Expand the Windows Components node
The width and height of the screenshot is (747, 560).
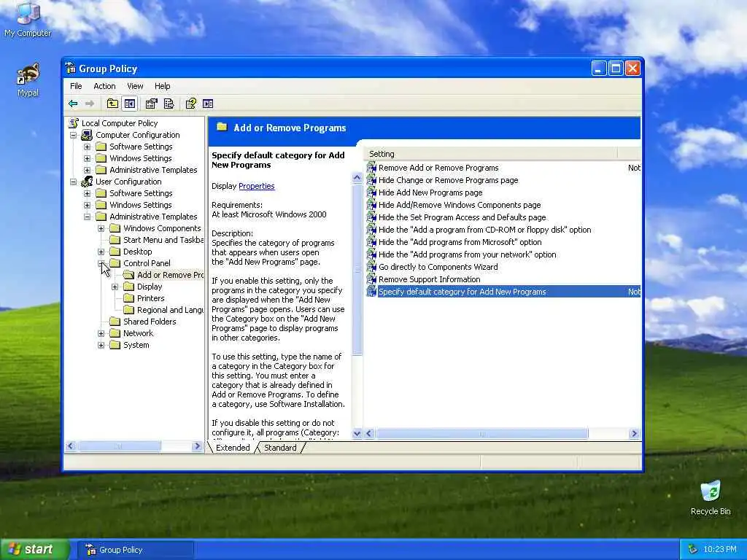[101, 228]
